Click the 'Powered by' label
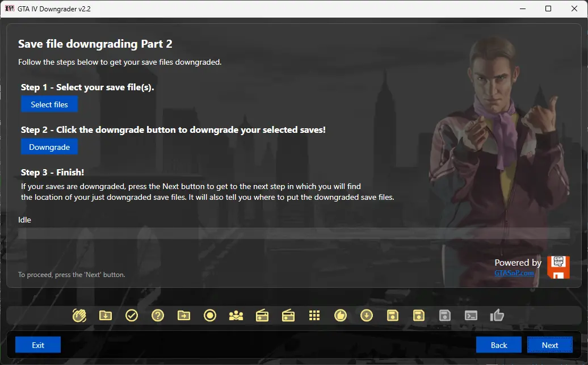 (518, 263)
